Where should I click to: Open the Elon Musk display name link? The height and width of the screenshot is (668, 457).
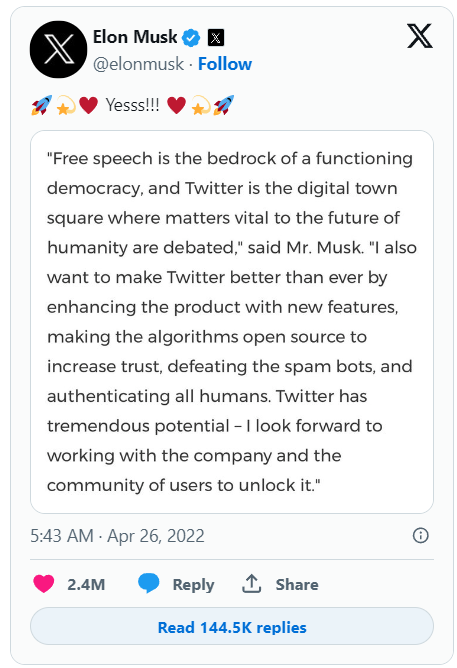[135, 37]
